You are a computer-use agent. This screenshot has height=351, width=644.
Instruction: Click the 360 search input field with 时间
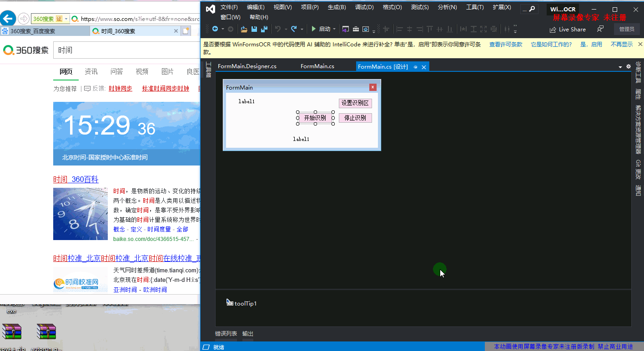pos(127,50)
